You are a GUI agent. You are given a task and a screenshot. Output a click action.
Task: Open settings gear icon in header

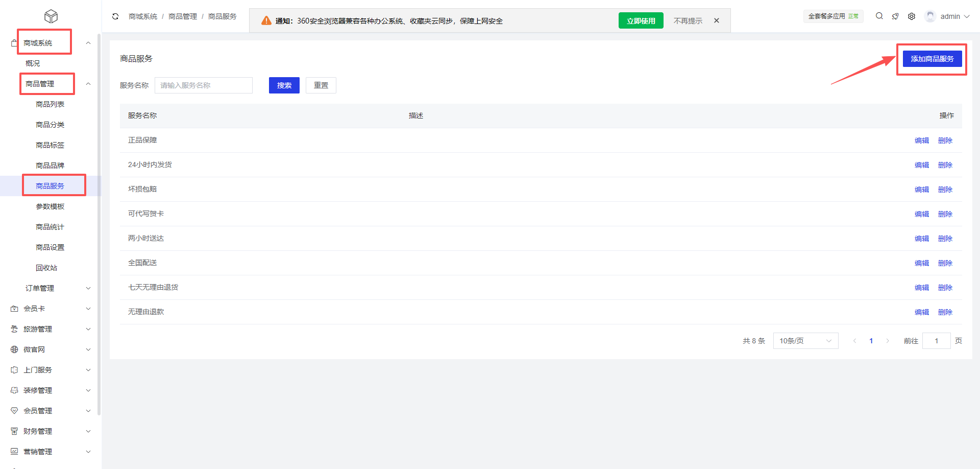tap(912, 16)
